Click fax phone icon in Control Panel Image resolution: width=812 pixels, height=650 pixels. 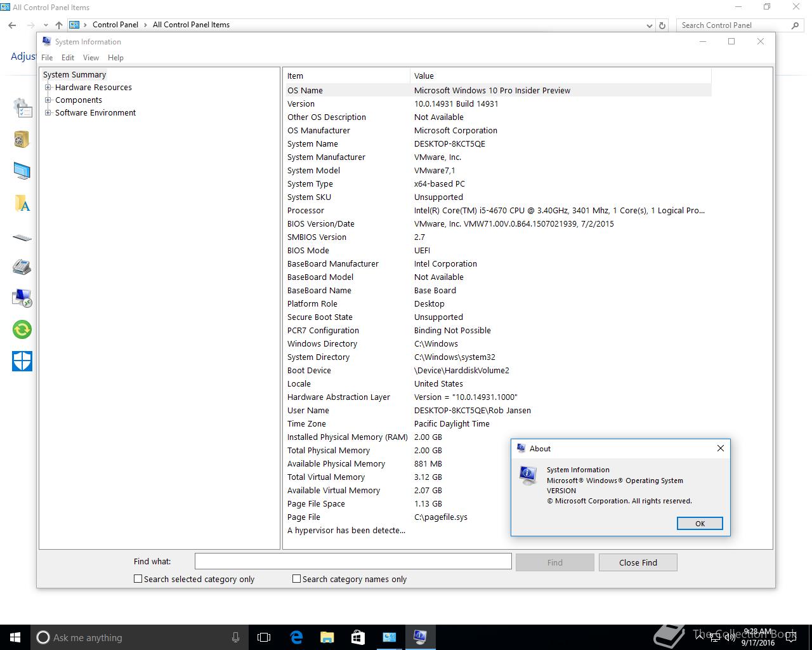coord(22,267)
